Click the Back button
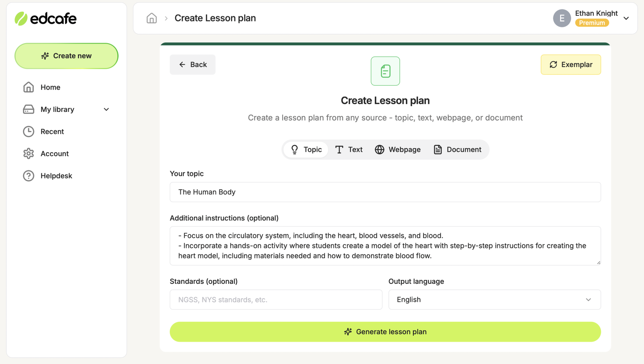Image resolution: width=644 pixels, height=364 pixels. (x=192, y=64)
